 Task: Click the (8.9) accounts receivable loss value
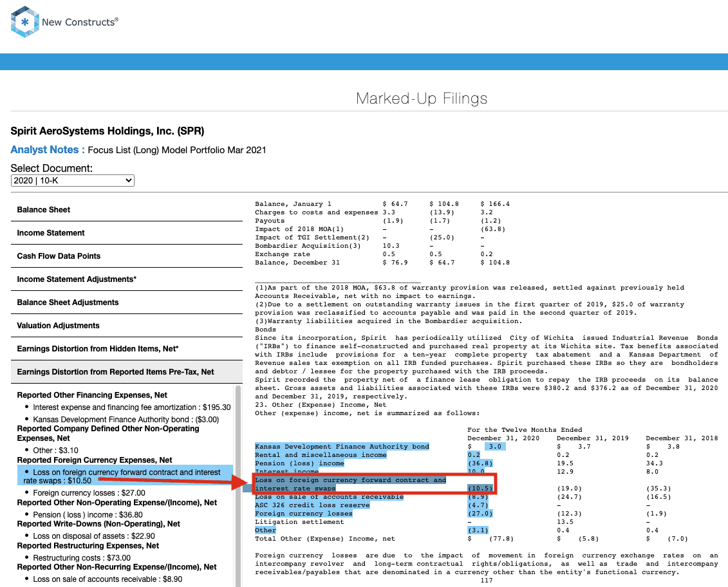478,497
